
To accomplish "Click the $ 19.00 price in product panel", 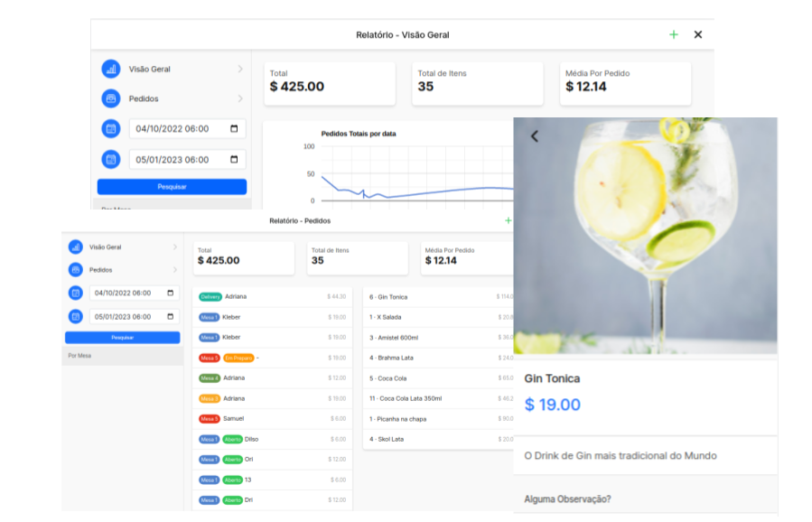I will point(553,405).
